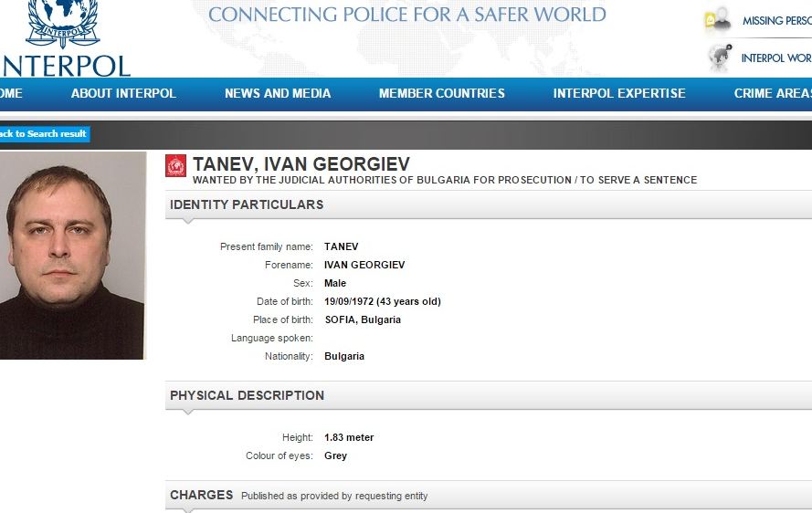Screen dimensions: 812x513
Task: Open the Missing Persons icon
Action: [x=718, y=21]
